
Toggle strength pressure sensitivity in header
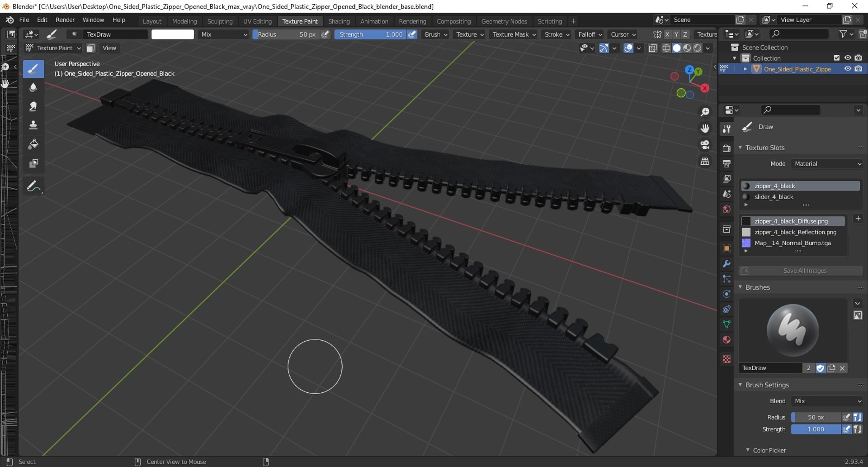pos(412,34)
